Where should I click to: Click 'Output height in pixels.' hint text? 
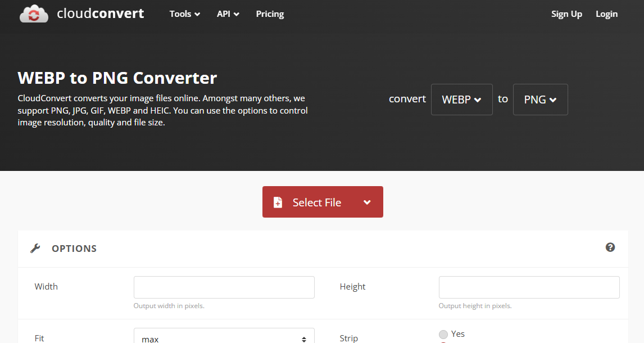pos(475,306)
